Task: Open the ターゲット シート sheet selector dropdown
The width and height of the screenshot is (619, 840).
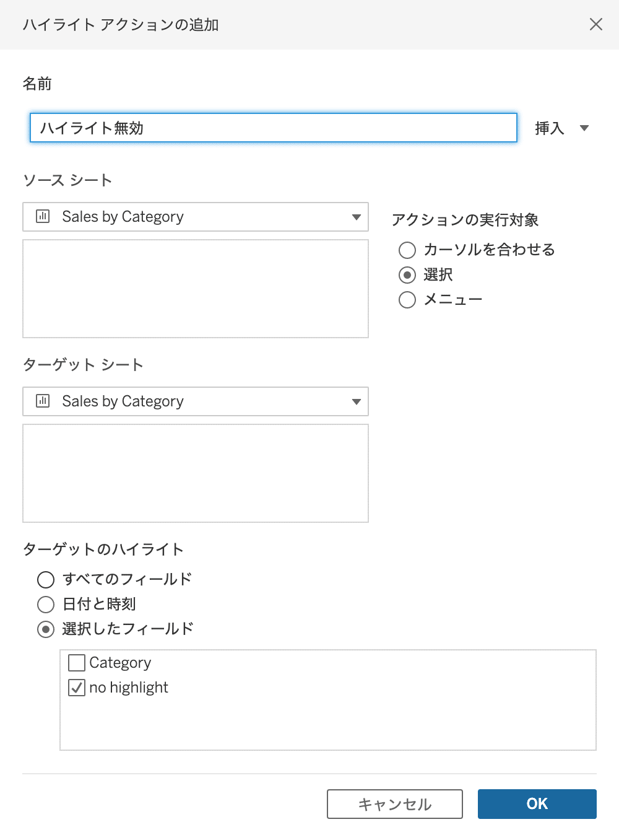Action: (356, 401)
